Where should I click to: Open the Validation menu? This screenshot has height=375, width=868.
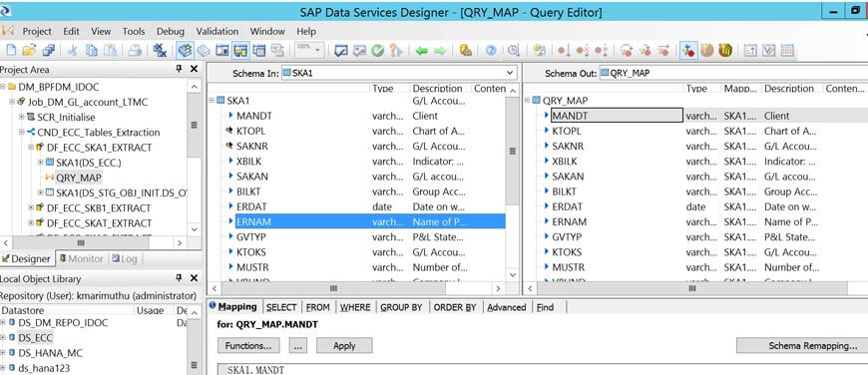click(x=217, y=32)
